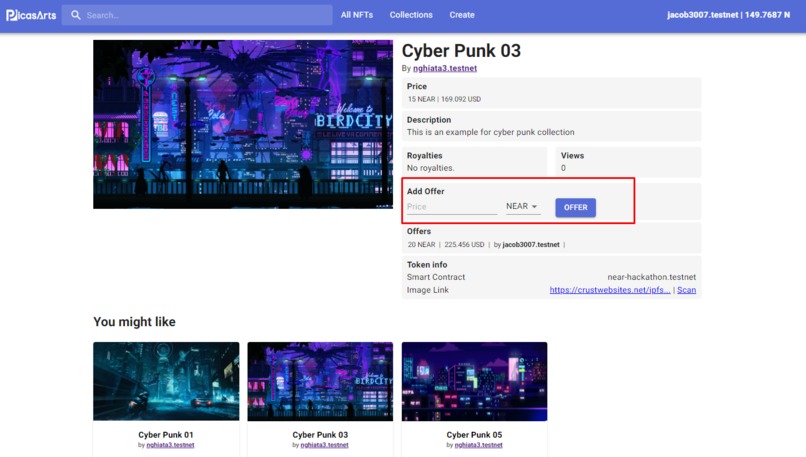Click the search magnifier icon

pos(76,15)
